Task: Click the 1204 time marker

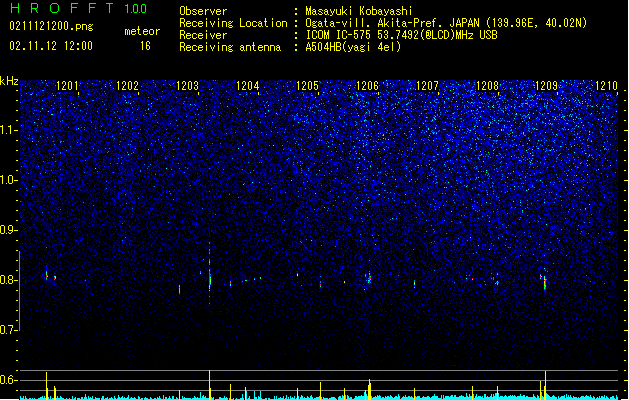Action: pos(248,86)
